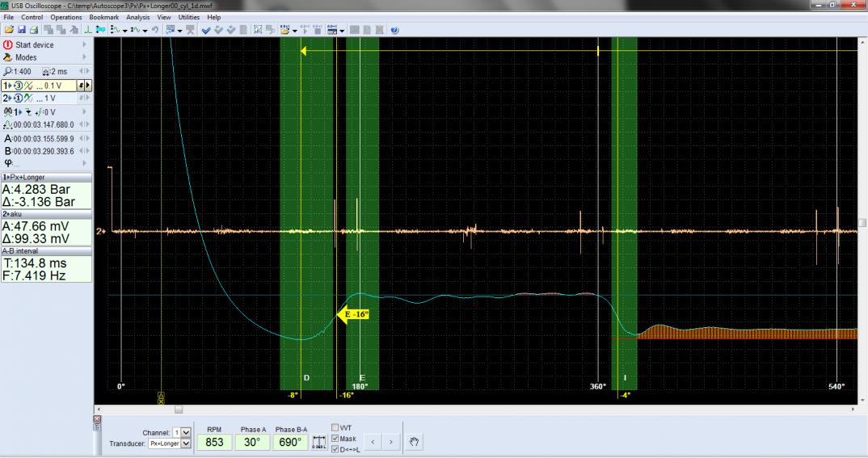Screen dimensions: 868x458
Task: Click the Print icon in toolbar
Action: click(34, 30)
